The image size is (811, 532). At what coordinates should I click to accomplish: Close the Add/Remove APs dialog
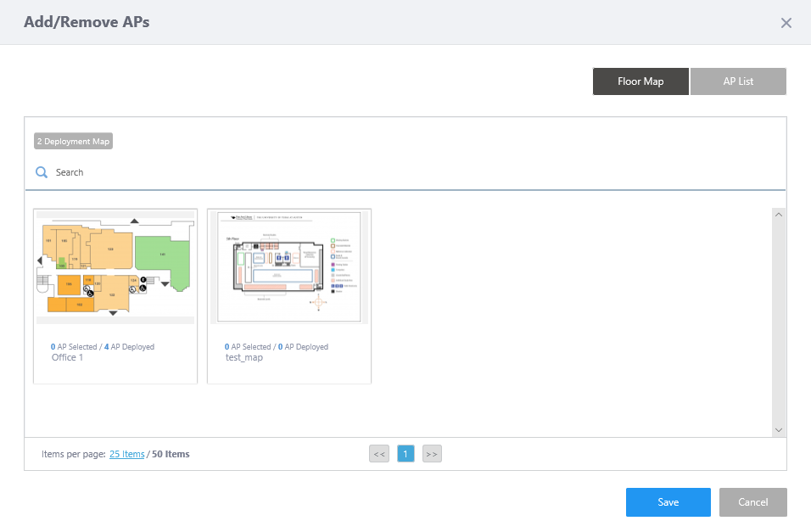tap(786, 23)
